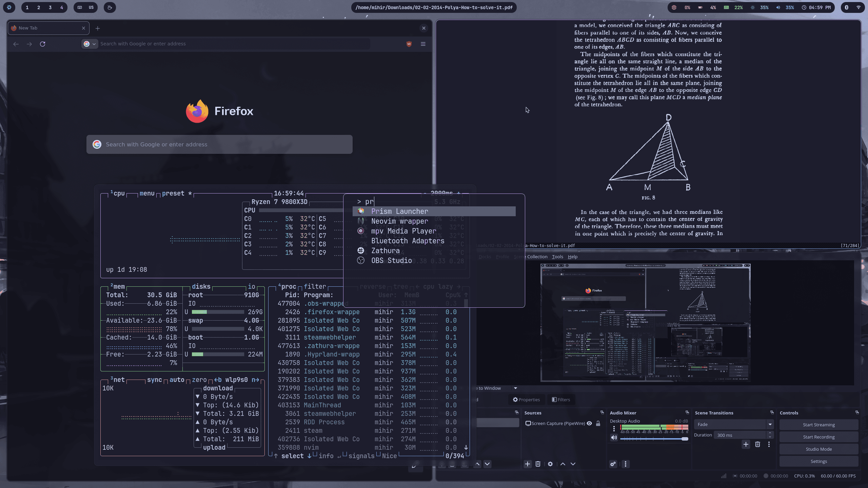Screen dimensions: 868x488
Task: Move source down in Sources toolbar
Action: click(573, 464)
